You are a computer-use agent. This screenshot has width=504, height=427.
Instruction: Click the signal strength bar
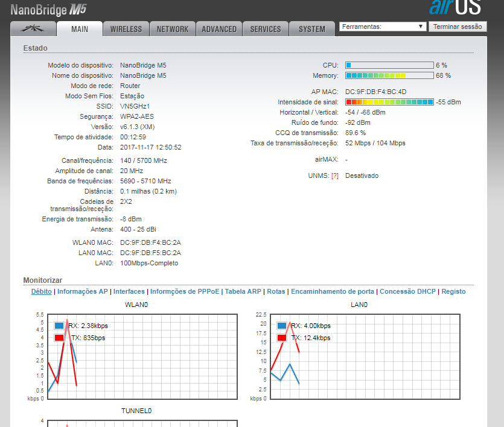coord(389,102)
